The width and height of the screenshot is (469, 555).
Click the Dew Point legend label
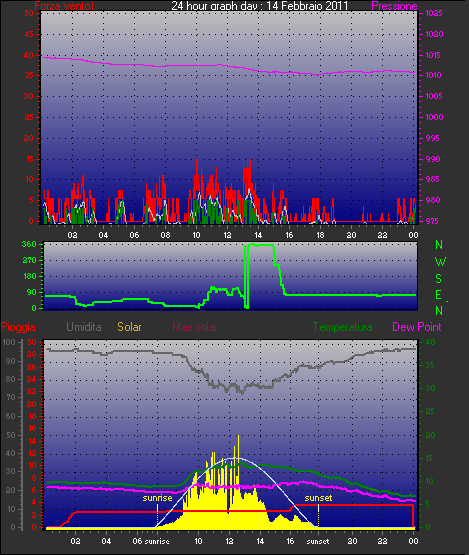pos(417,327)
